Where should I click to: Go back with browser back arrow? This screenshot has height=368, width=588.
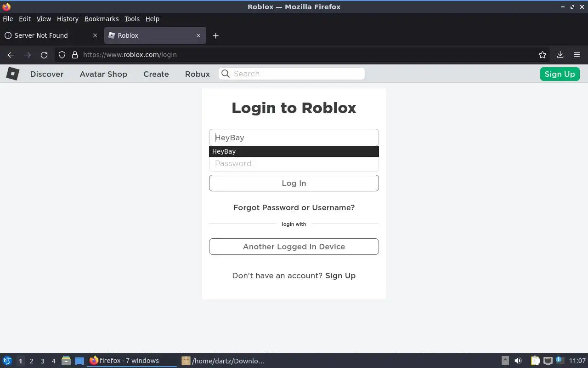pos(11,55)
